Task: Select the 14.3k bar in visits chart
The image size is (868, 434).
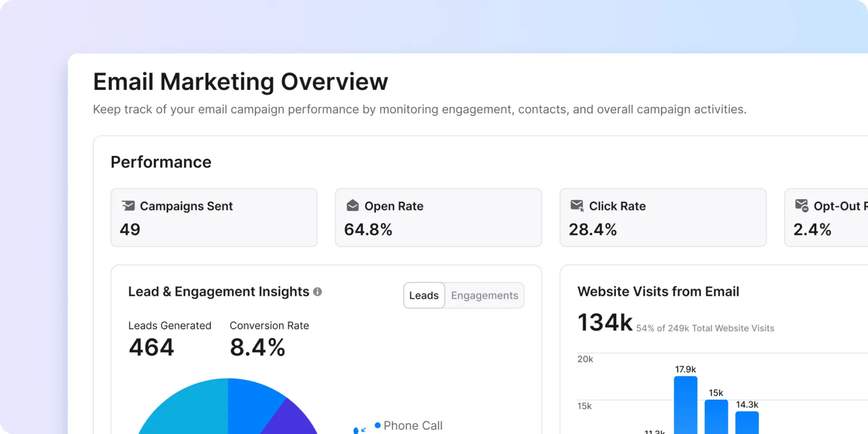Action: pos(747,422)
